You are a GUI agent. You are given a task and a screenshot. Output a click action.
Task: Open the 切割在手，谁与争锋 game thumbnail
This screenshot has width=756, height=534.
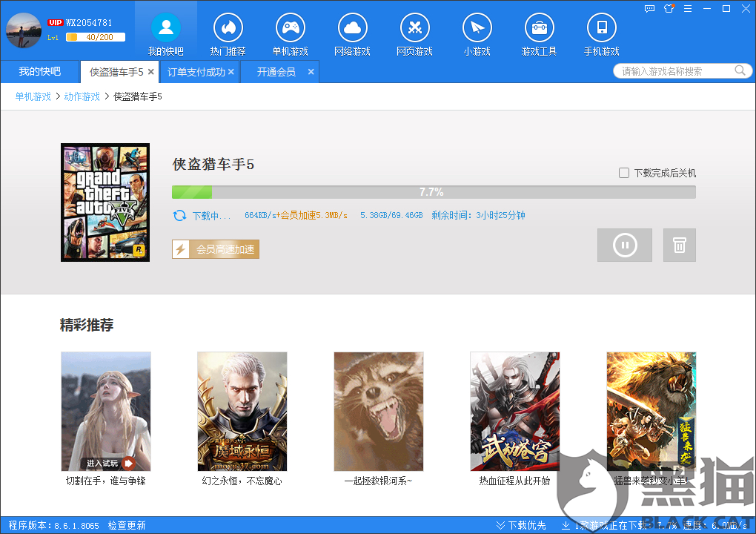coord(106,412)
